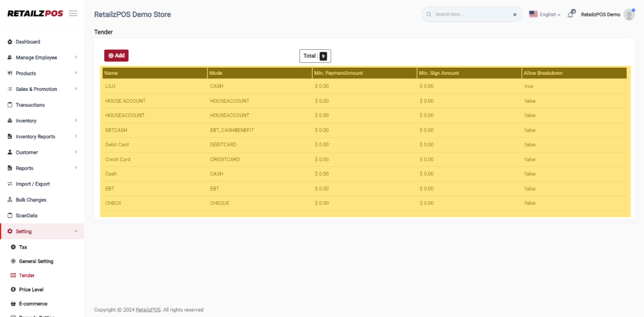The width and height of the screenshot is (644, 317).
Task: Open the Tax settings item
Action: 23,247
